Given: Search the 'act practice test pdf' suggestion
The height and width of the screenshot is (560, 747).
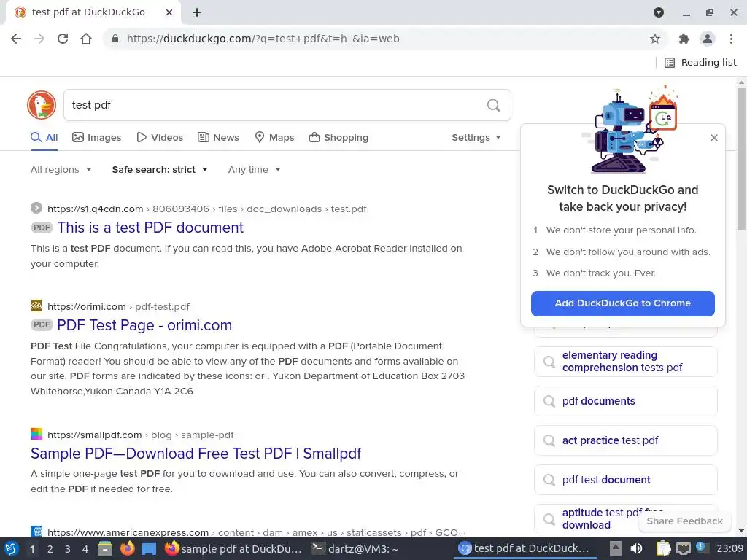Looking at the screenshot, I should (625, 440).
